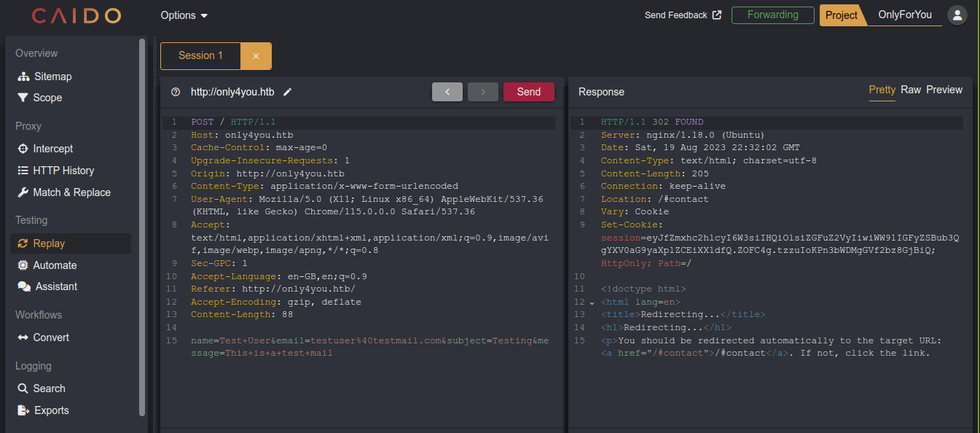Open Match & Replace rules
This screenshot has width=980, height=433.
(71, 192)
